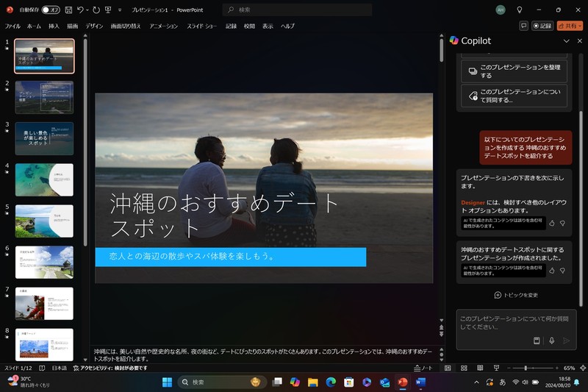
Task: Select slide 4 thumbnail
Action: coord(44,179)
